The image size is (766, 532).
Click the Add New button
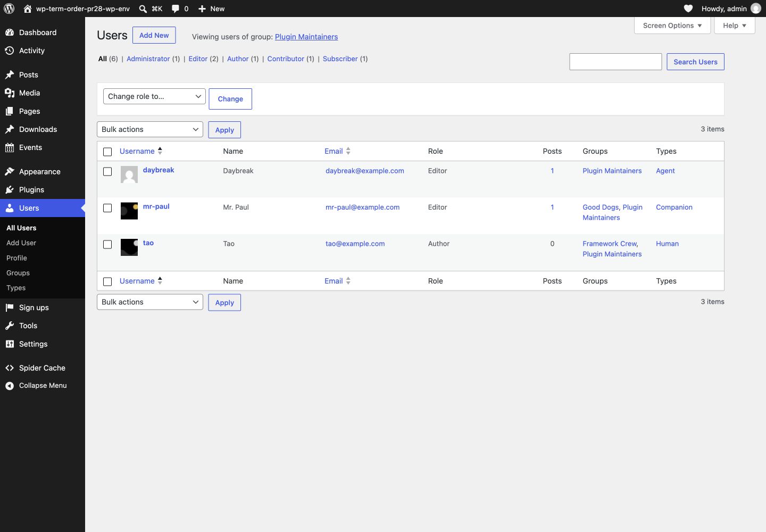point(154,35)
